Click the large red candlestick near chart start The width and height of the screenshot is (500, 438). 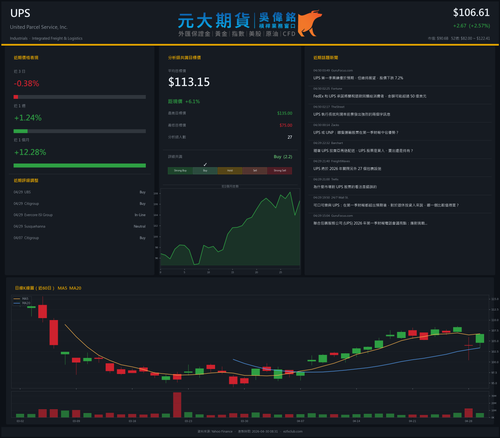(x=54, y=332)
